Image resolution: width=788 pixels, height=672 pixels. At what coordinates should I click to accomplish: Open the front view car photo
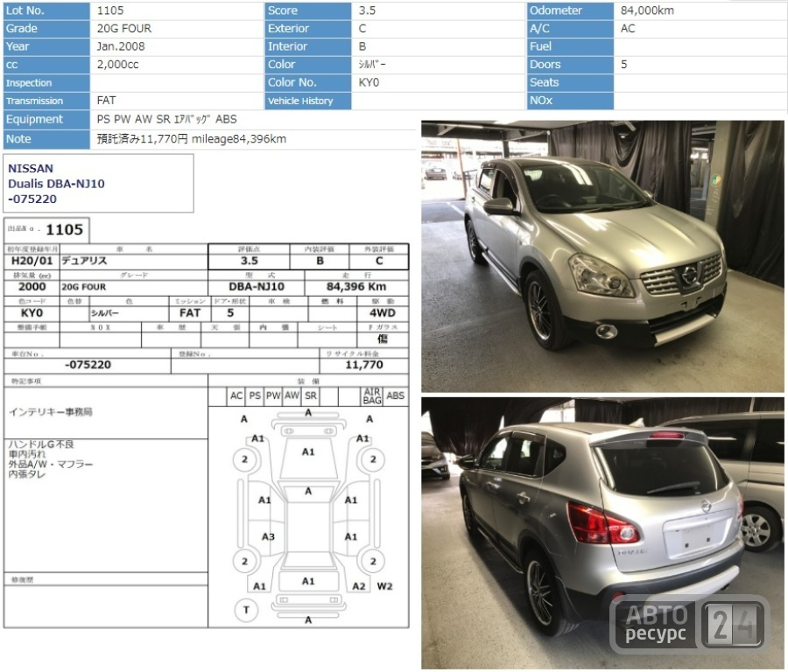[602, 256]
